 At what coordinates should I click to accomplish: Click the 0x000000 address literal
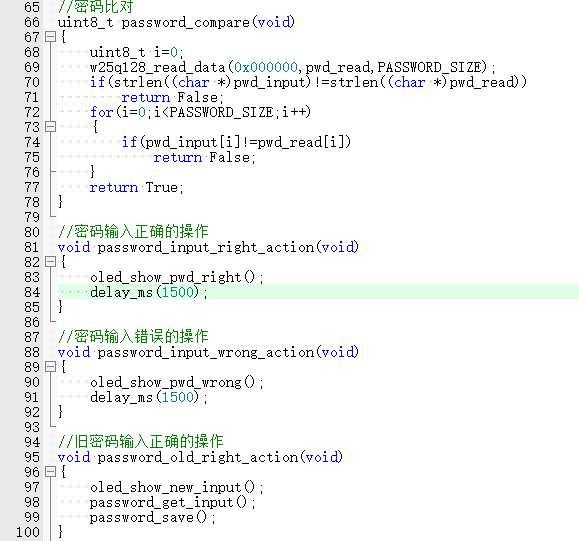265,67
